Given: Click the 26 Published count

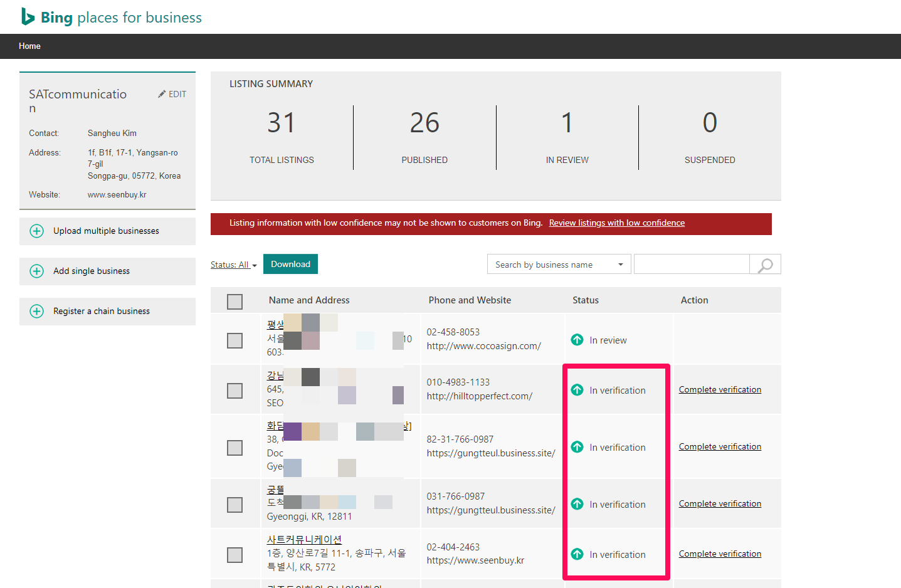Looking at the screenshot, I should click(x=424, y=123).
